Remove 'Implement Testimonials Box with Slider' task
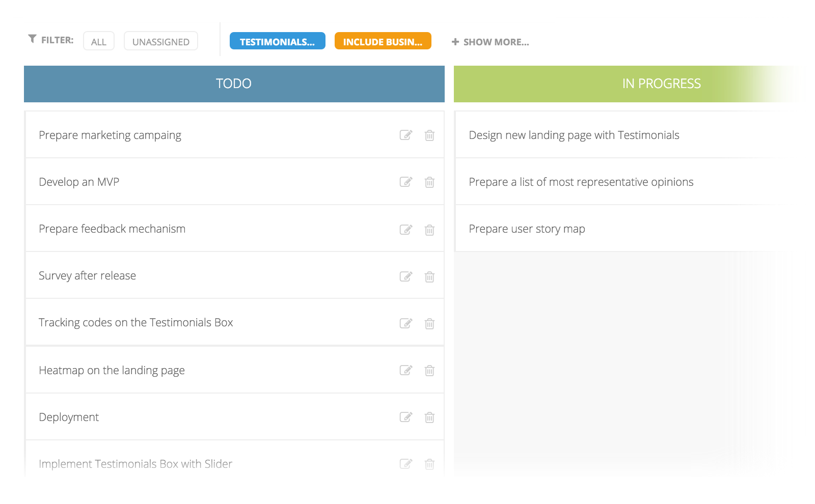The width and height of the screenshot is (815, 504). [x=429, y=464]
